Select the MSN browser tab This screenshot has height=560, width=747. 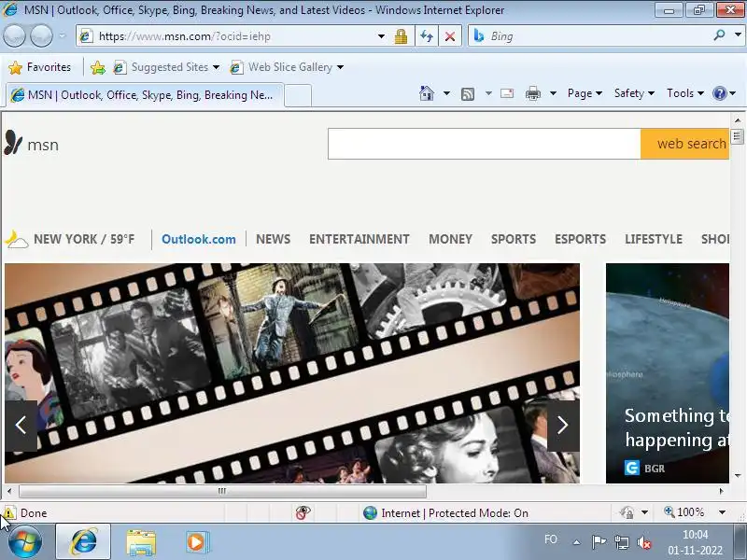[x=145, y=95]
